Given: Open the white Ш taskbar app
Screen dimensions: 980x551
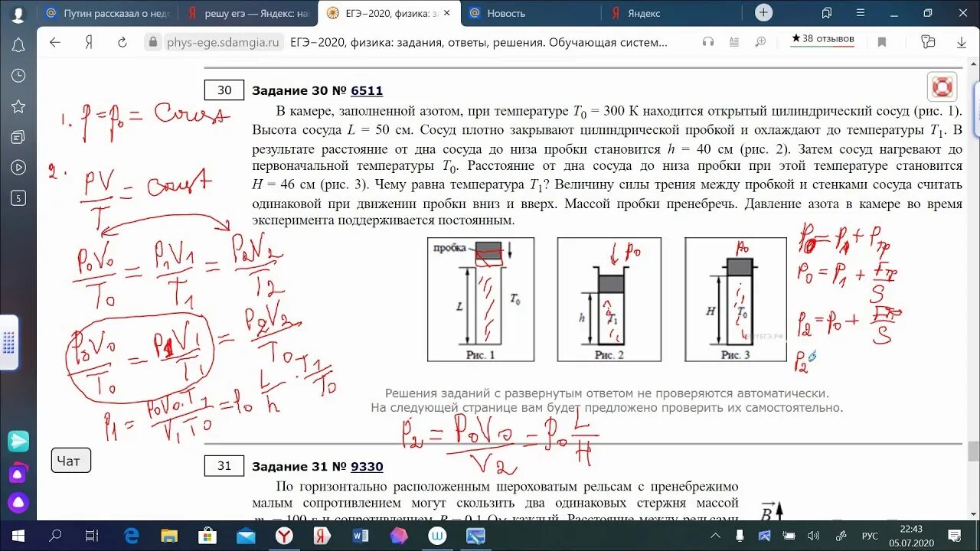Looking at the screenshot, I should [437, 536].
